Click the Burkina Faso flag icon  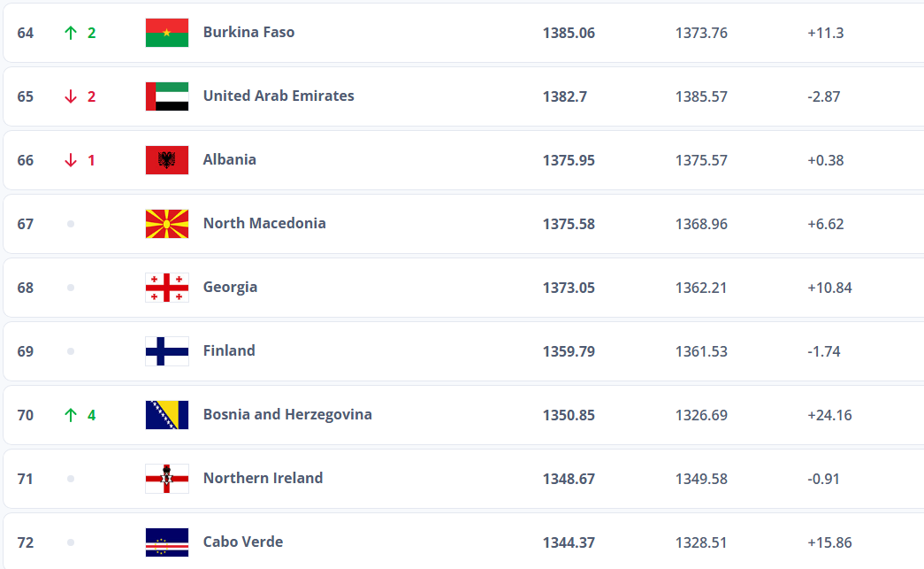[x=167, y=33]
